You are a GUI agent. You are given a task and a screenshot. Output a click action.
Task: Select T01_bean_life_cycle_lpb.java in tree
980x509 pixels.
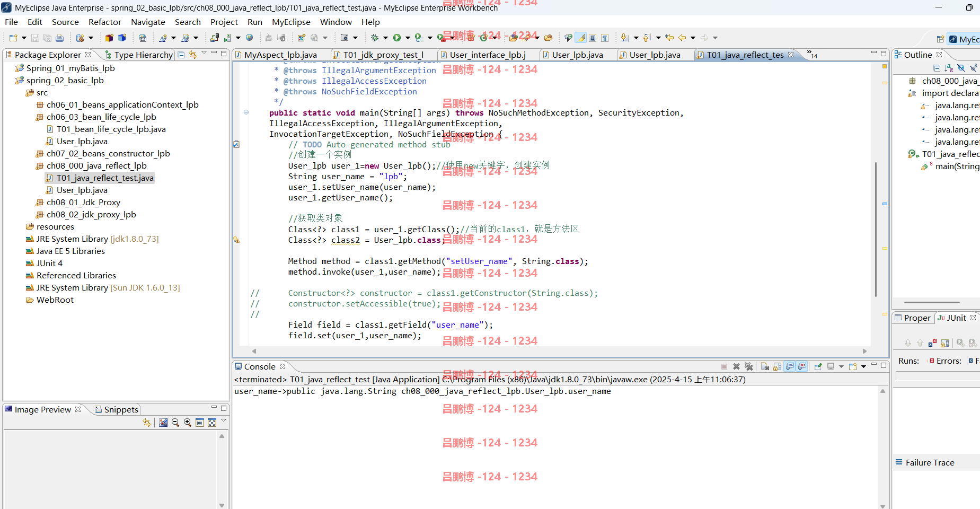click(x=106, y=129)
